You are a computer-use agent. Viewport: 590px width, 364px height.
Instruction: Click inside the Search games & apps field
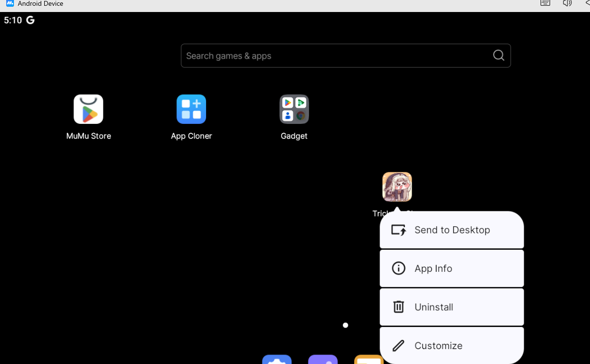[x=345, y=56]
